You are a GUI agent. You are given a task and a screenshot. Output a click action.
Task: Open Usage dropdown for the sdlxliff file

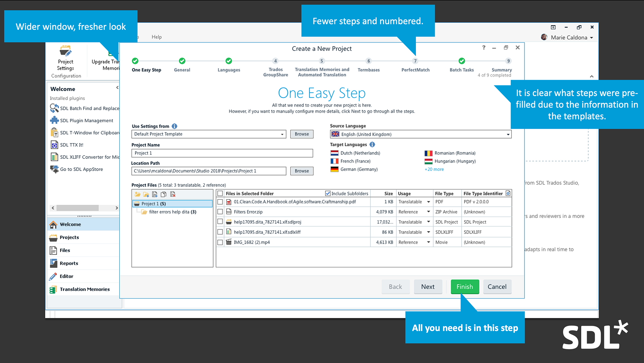[x=428, y=232]
